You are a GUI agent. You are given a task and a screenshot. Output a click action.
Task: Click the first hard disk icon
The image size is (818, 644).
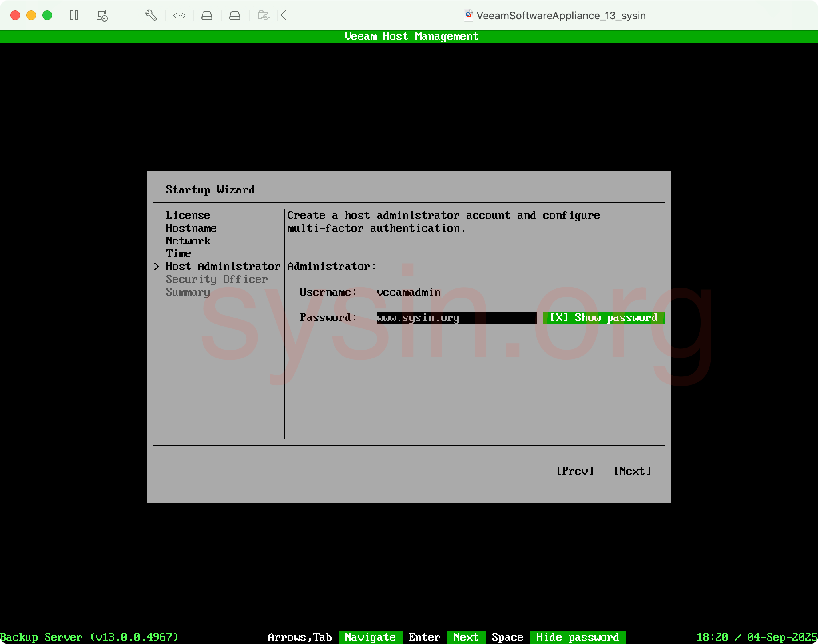tap(207, 15)
